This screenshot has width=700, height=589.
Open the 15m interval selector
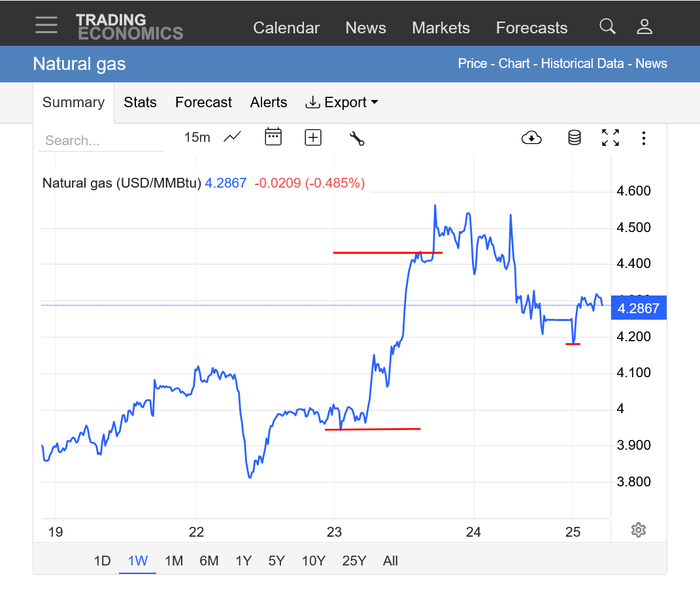(x=197, y=137)
